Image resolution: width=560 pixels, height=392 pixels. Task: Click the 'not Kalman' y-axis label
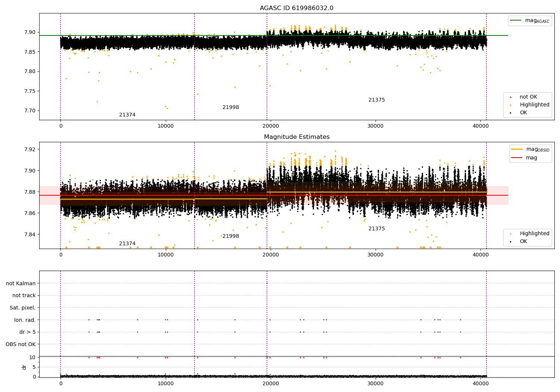pyautogui.click(x=21, y=284)
